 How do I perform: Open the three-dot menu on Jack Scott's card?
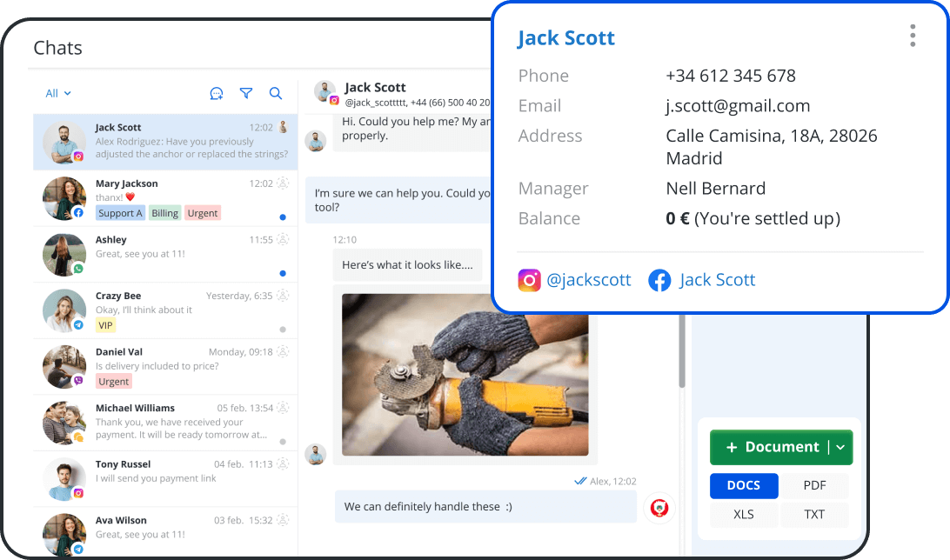(912, 36)
